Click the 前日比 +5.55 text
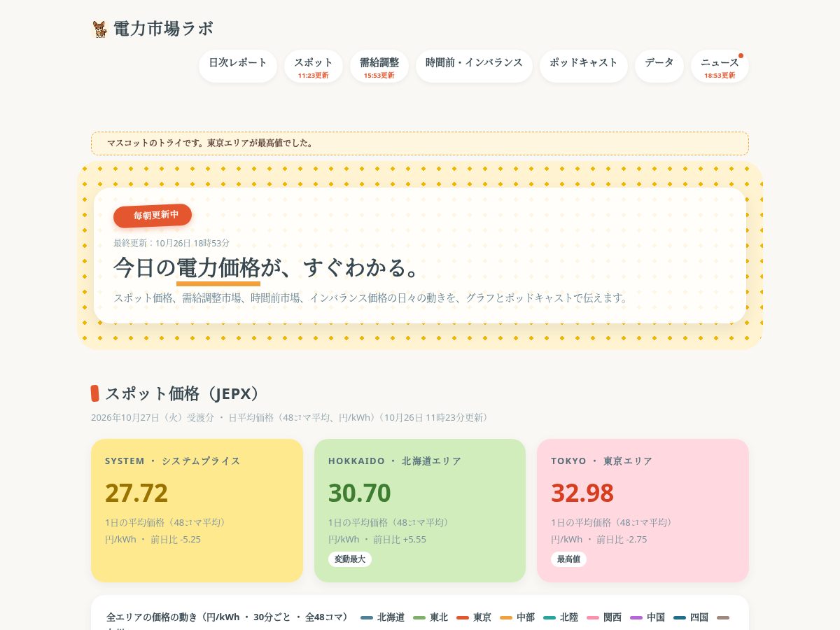 coord(400,539)
